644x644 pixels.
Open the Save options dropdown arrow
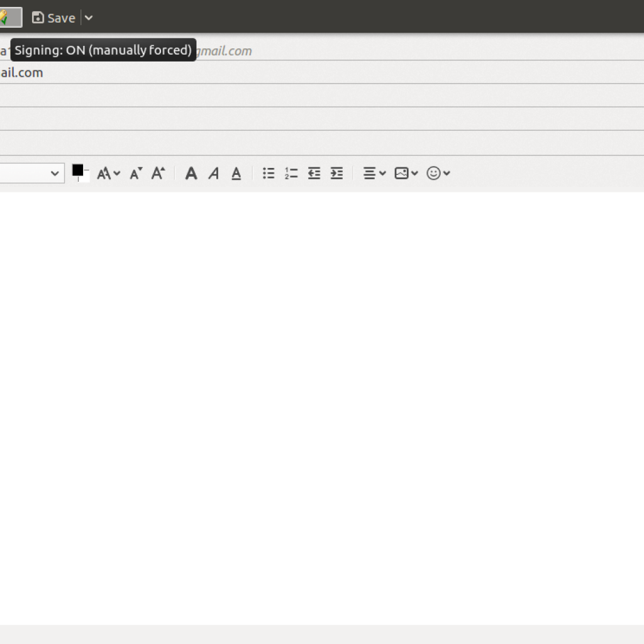point(89,18)
